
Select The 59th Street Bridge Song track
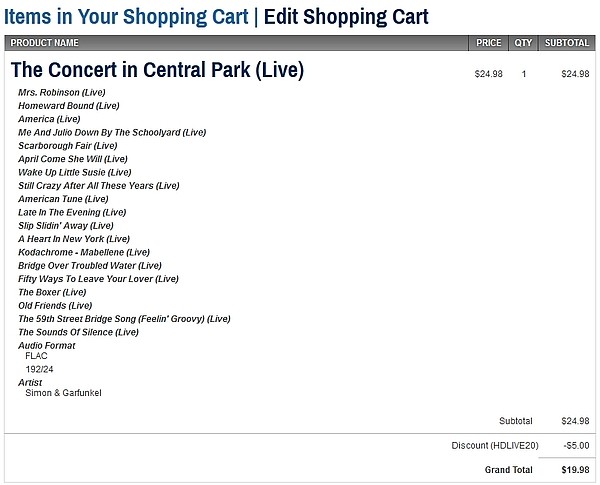pyautogui.click(x=124, y=319)
